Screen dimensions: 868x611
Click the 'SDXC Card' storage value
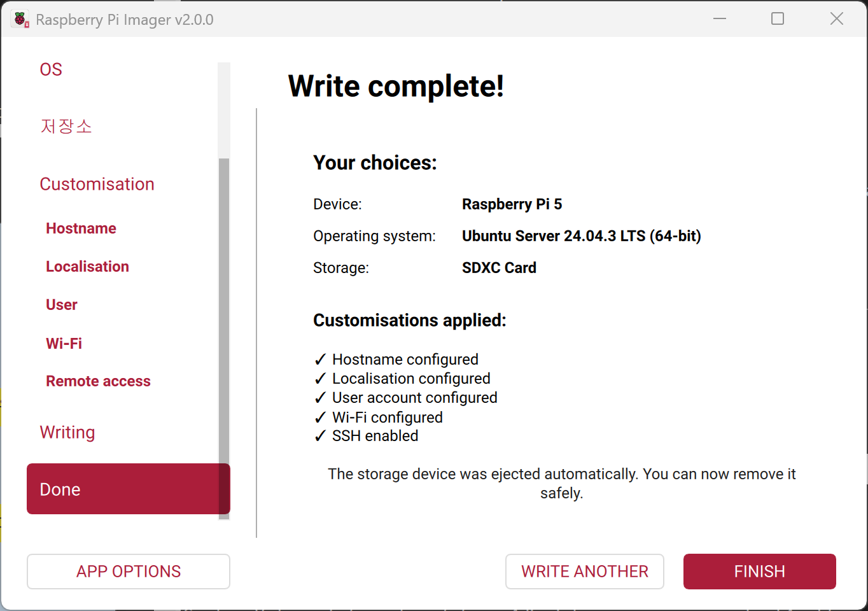click(499, 268)
